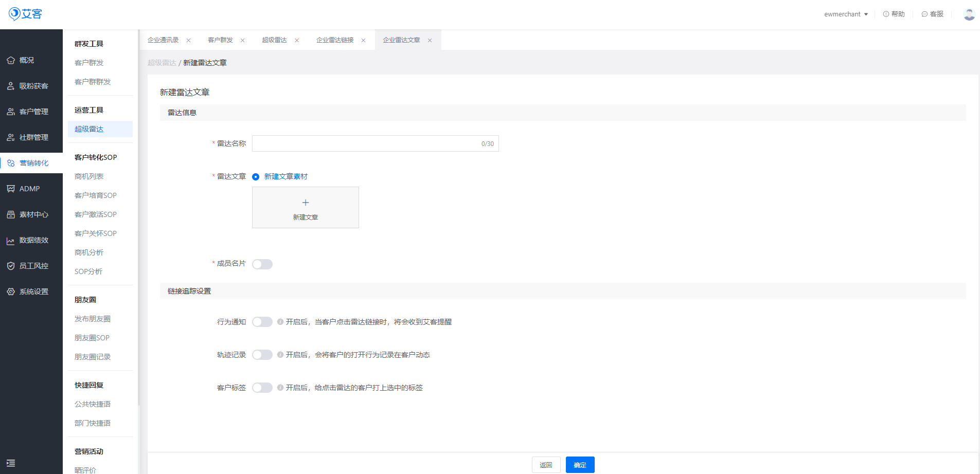Click the 返回 back button
This screenshot has width=980, height=474.
[546, 465]
